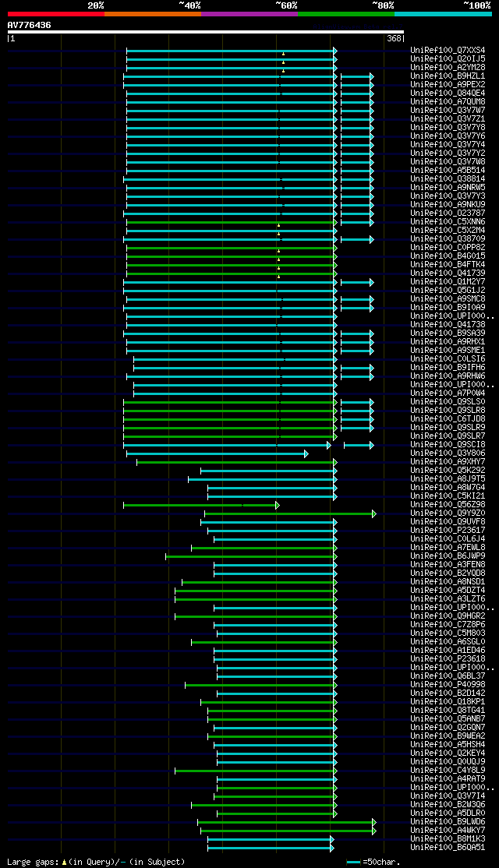This screenshot has width=499, height=868.
Task: Click the cyan ~100% identity legend segment
Action: coord(443,14)
